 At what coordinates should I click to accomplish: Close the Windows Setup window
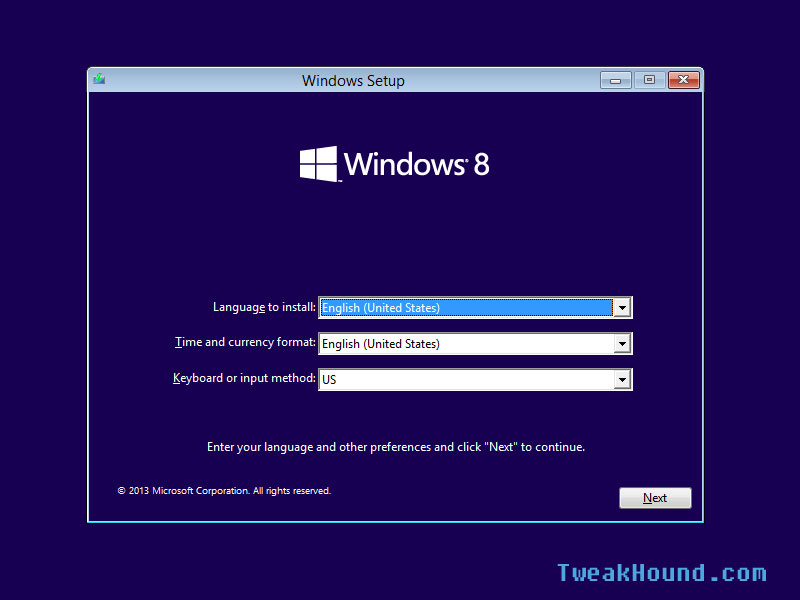tap(684, 80)
